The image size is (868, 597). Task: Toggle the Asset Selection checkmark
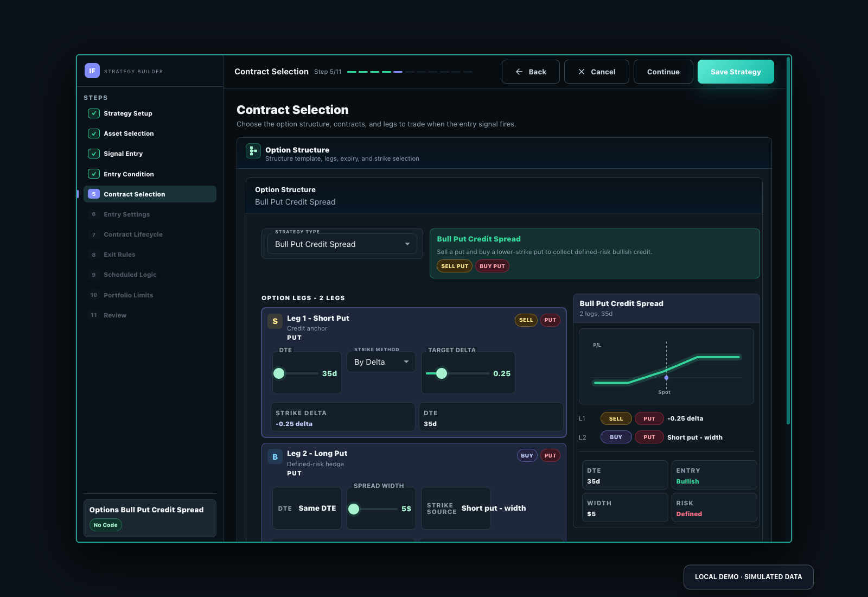pos(94,134)
